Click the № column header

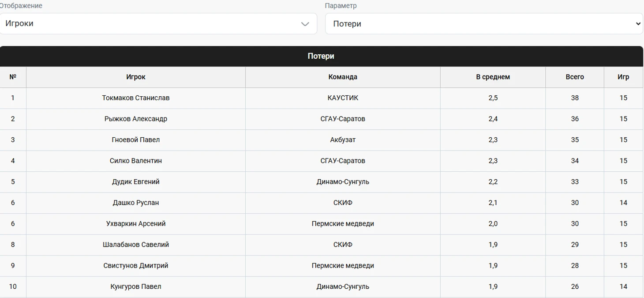coord(13,77)
